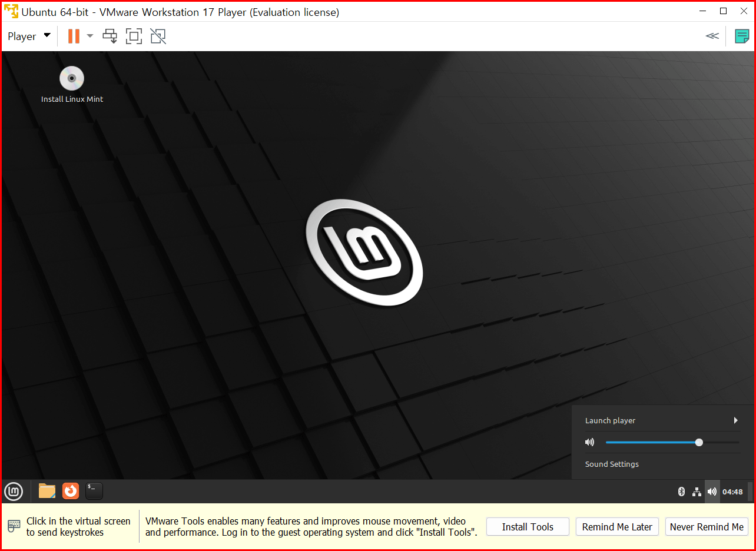This screenshot has width=756, height=551.
Task: Click the VMware logo in the title bar
Action: (x=11, y=11)
